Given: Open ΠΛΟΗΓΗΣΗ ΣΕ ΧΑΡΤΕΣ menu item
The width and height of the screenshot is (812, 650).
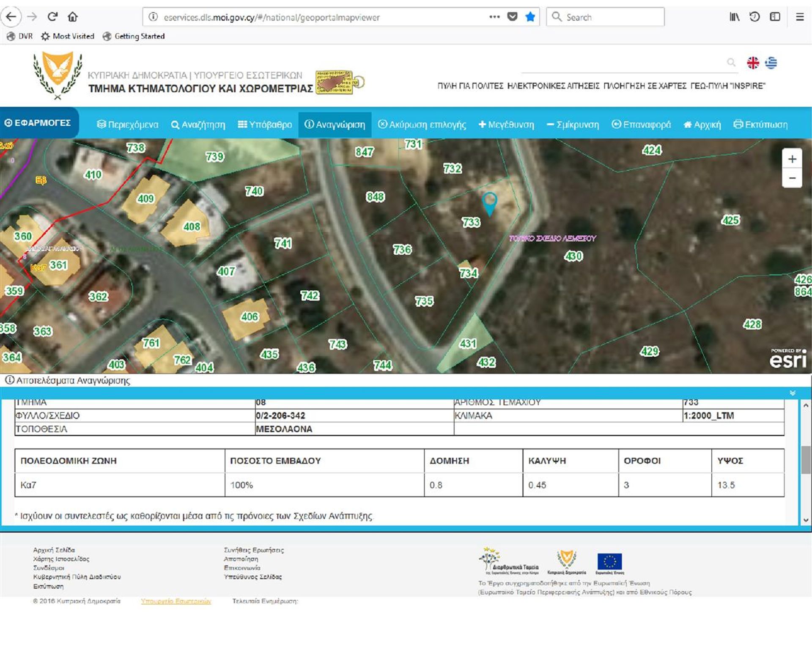Looking at the screenshot, I should [645, 86].
